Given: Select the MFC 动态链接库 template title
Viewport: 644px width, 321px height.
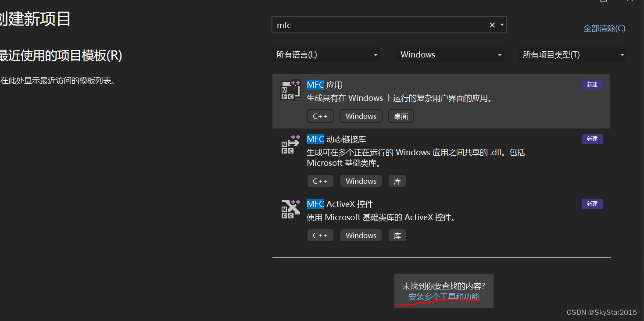Looking at the screenshot, I should [x=336, y=139].
